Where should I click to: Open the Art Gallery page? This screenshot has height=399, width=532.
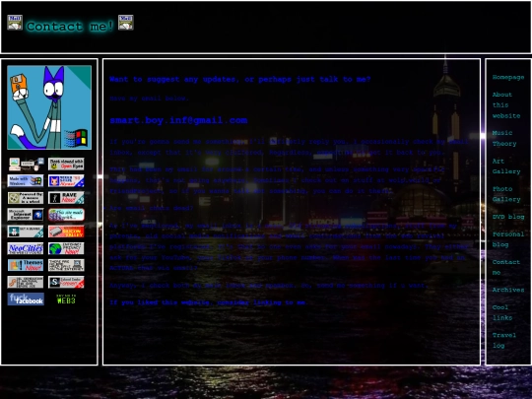coord(505,166)
